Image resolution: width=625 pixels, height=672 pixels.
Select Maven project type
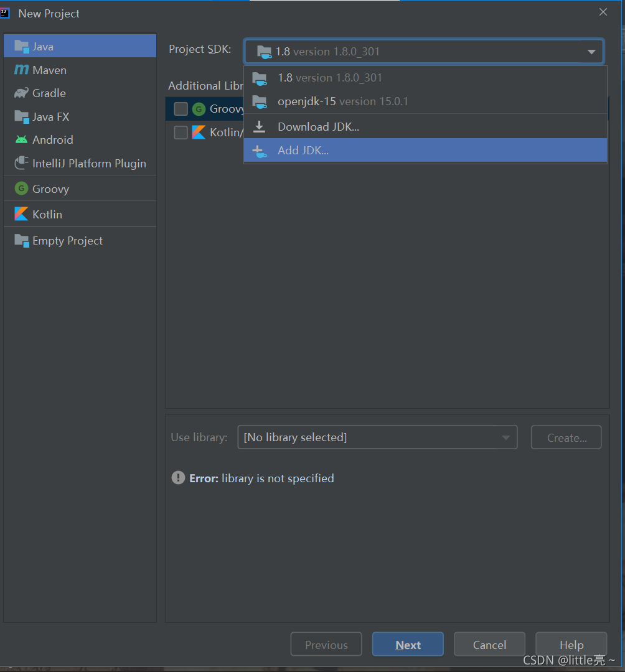coord(80,70)
